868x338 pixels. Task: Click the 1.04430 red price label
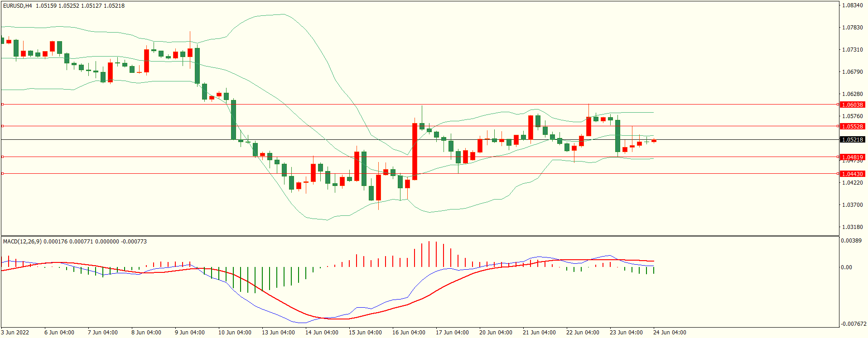[852, 174]
